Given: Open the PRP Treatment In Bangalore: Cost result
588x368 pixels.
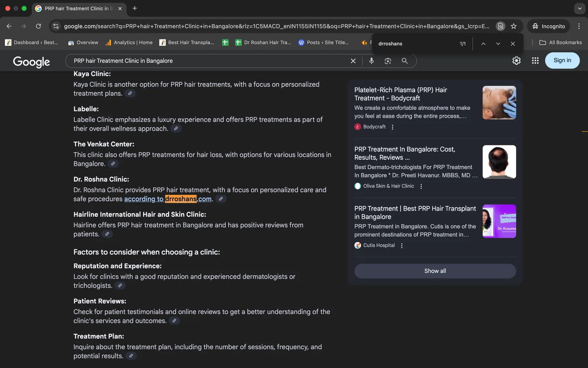Looking at the screenshot, I should (x=405, y=153).
